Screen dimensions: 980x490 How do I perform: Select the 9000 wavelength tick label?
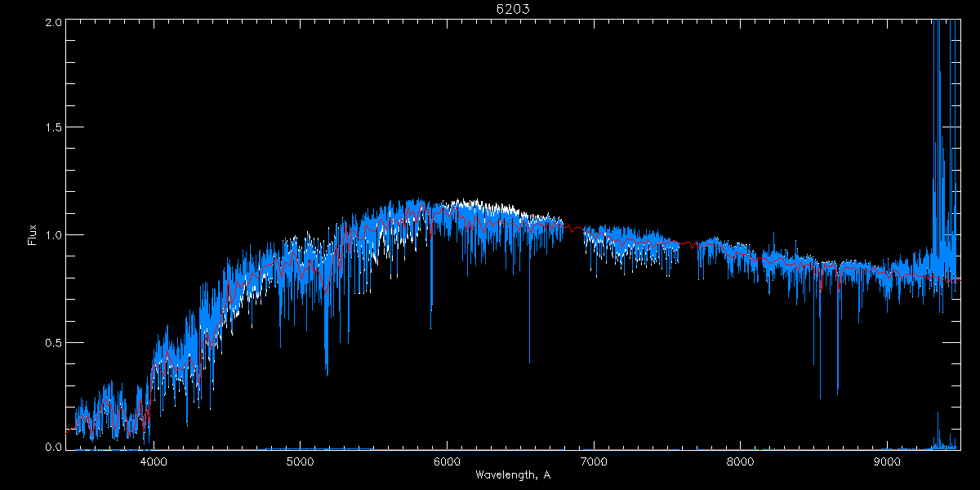(x=888, y=461)
